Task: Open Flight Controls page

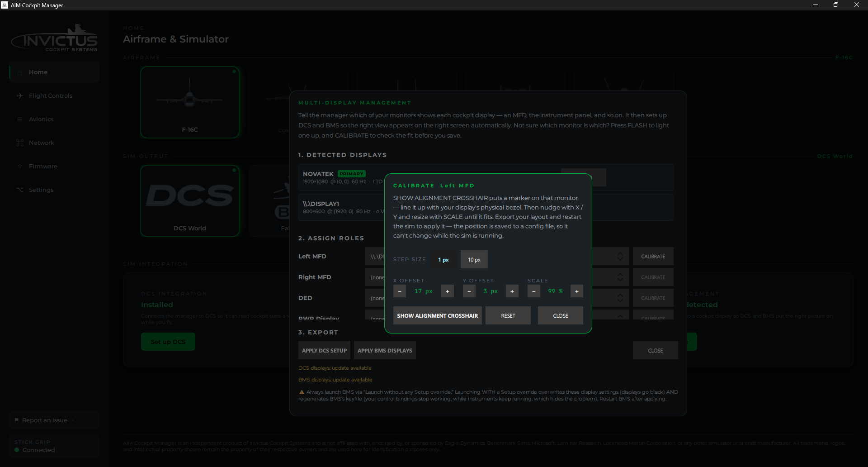Action: click(x=54, y=95)
